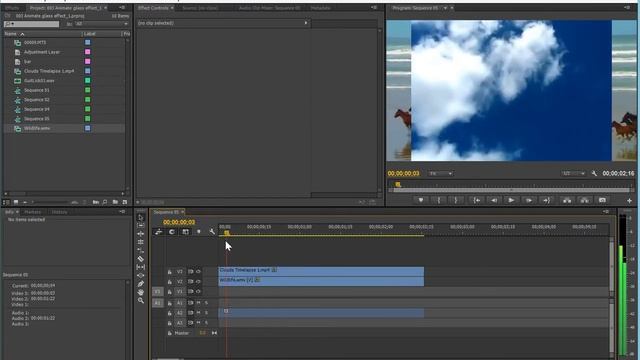Image resolution: width=640 pixels, height=360 pixels.
Task: Open the Project panel flyout menu
Action: (x=122, y=8)
